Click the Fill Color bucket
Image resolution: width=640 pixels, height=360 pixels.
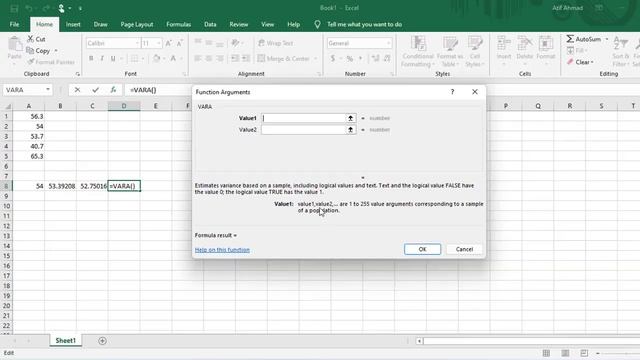tap(156, 59)
